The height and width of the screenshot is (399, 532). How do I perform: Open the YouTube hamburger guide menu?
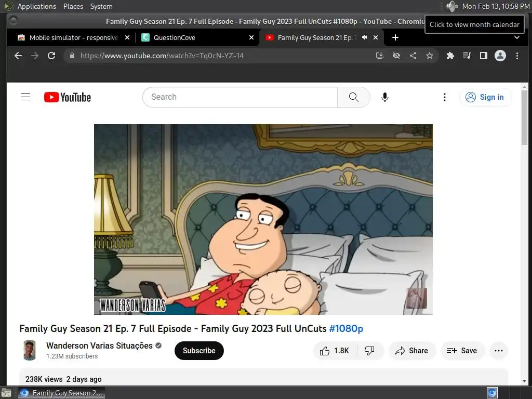(x=25, y=97)
